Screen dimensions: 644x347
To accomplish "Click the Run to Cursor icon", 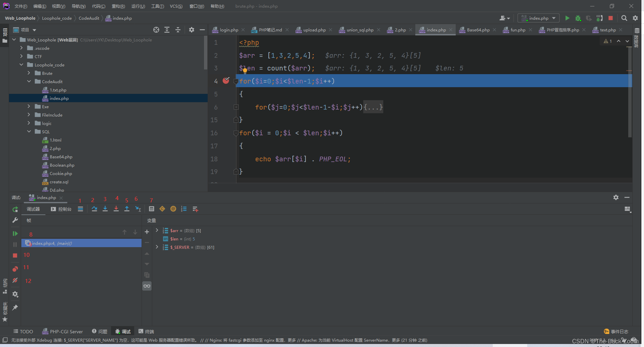I will [x=138, y=209].
